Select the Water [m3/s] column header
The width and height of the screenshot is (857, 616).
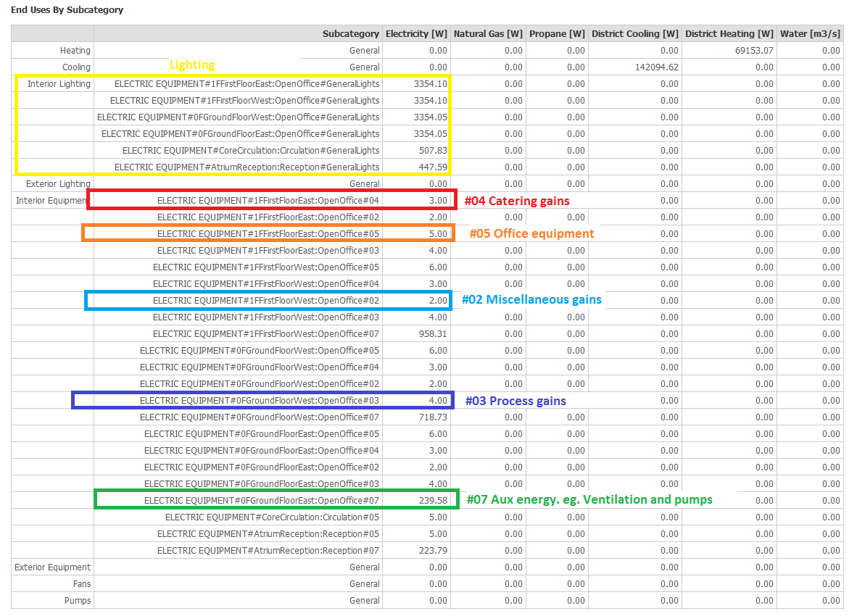point(810,34)
